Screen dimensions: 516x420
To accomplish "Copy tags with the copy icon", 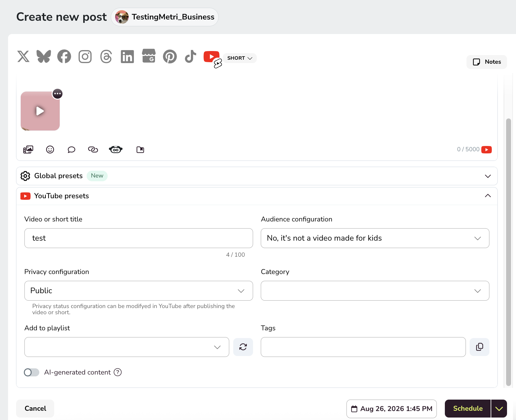I will point(479,347).
